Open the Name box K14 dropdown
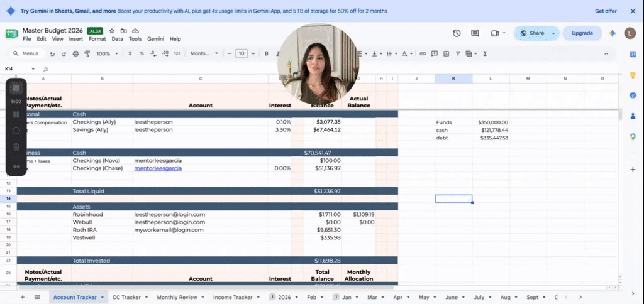The width and height of the screenshot is (644, 304). (x=33, y=69)
